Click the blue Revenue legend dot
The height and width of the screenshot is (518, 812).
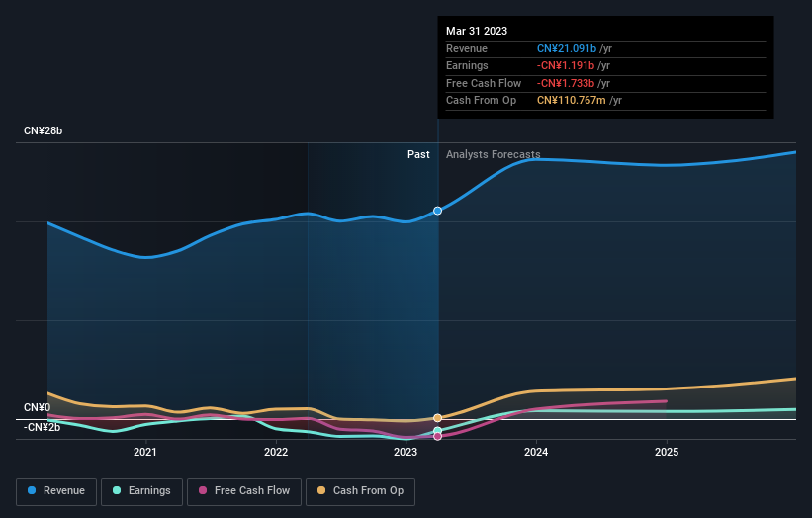click(x=32, y=490)
